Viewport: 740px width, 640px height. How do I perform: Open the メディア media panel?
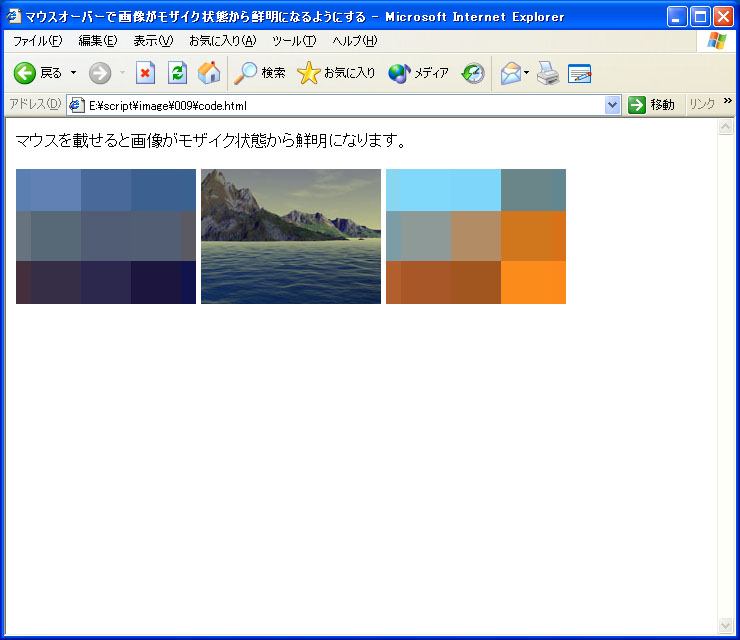(418, 73)
